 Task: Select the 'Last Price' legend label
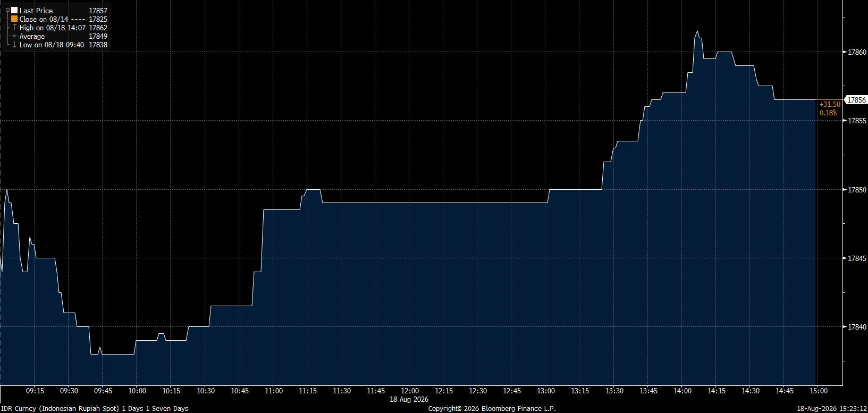pyautogui.click(x=36, y=11)
